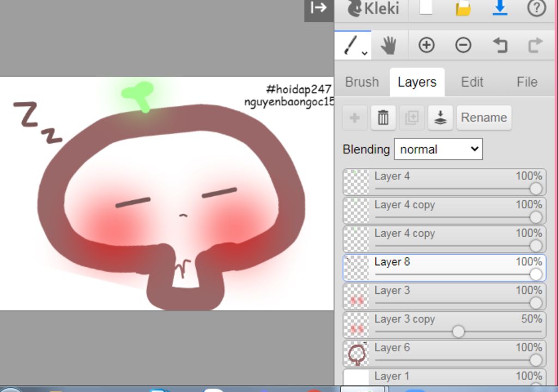Select Layer 4 in the list
The width and height of the screenshot is (558, 392).
click(x=444, y=182)
